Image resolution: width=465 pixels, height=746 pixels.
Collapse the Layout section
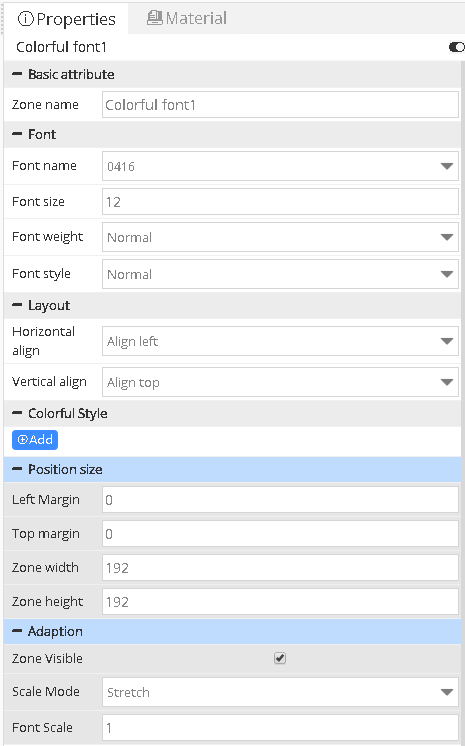point(17,305)
